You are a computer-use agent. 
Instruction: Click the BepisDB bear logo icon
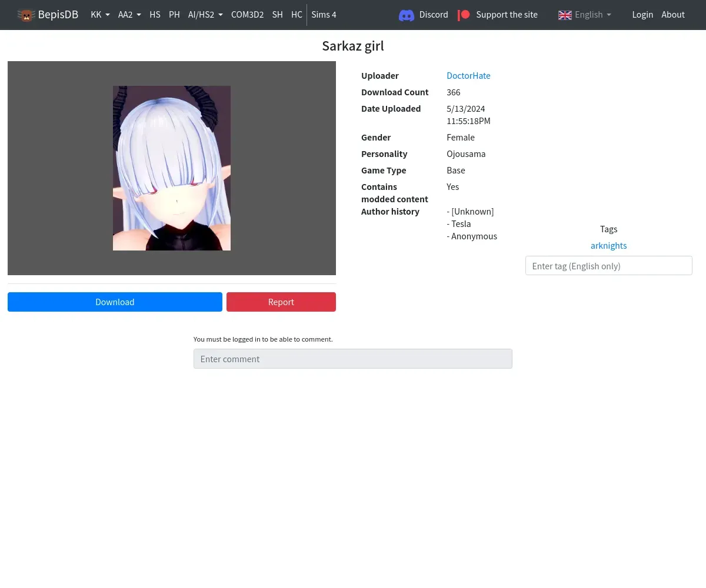tap(26, 15)
